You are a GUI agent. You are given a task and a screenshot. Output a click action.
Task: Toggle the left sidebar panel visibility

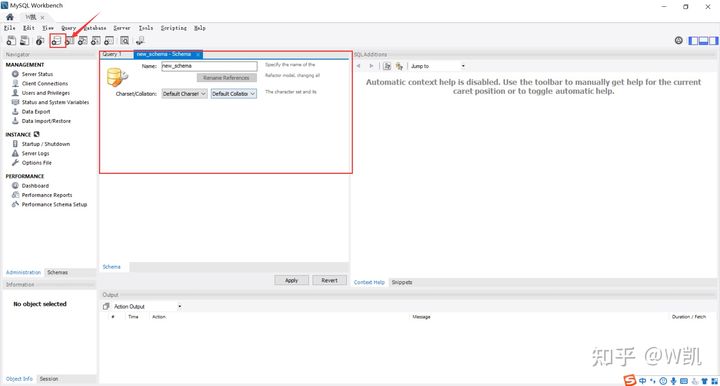693,41
